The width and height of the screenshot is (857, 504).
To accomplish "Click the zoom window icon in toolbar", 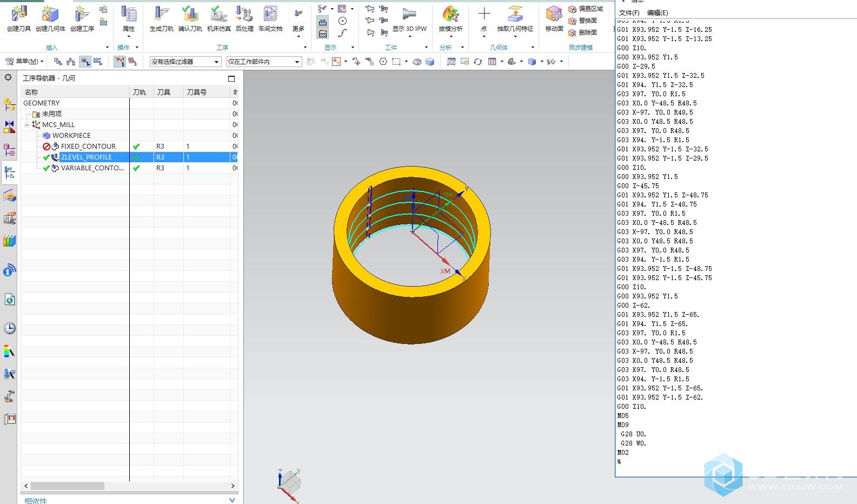I will click(x=451, y=62).
